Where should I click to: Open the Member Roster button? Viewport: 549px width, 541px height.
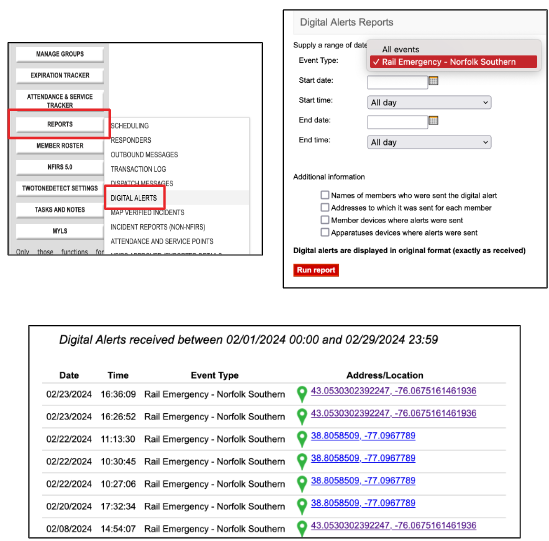pyautogui.click(x=60, y=146)
